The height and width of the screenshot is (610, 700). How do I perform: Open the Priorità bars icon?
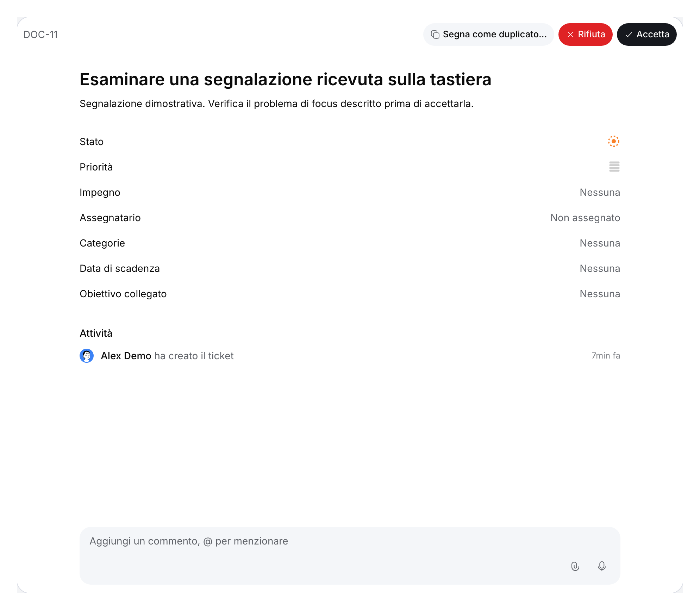pos(614,167)
